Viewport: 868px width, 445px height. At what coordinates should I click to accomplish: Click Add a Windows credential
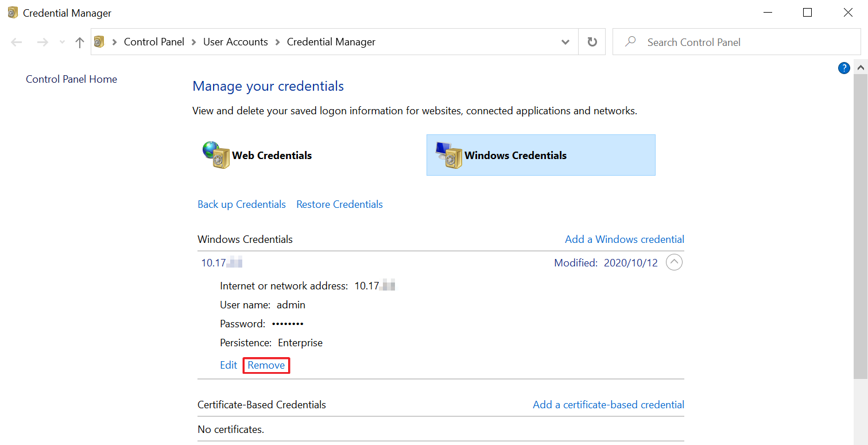624,239
